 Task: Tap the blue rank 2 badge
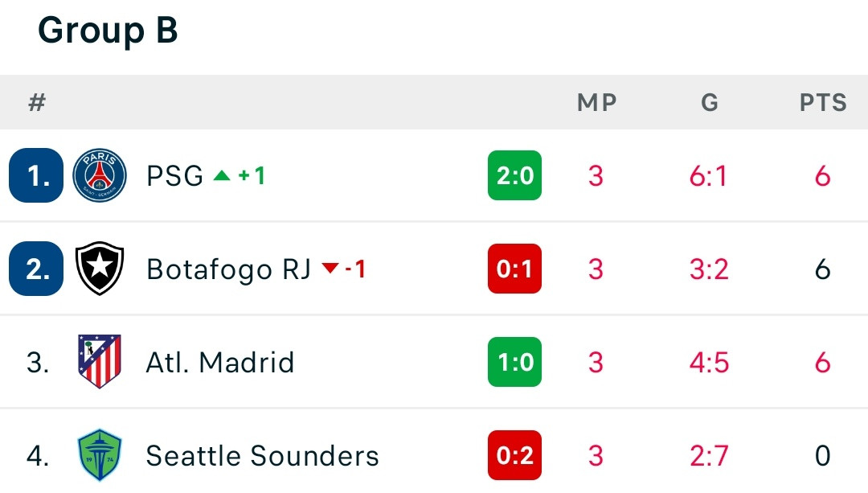36,268
